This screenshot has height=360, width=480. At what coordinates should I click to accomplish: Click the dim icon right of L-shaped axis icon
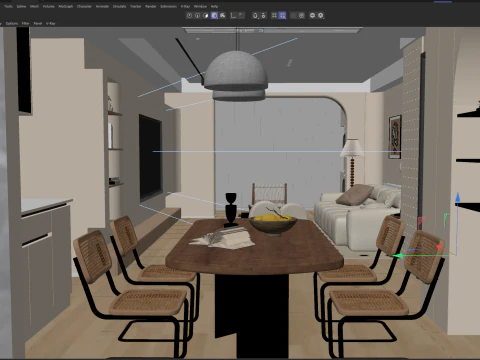(x=241, y=15)
